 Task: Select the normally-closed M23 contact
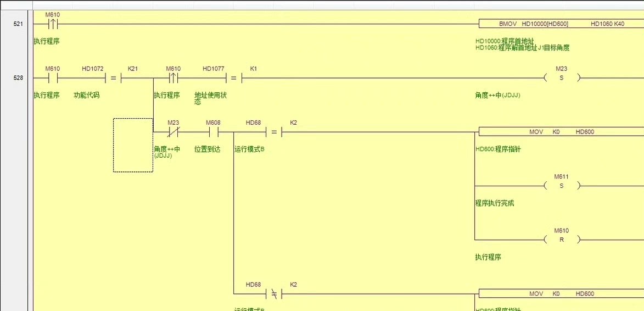(173, 132)
